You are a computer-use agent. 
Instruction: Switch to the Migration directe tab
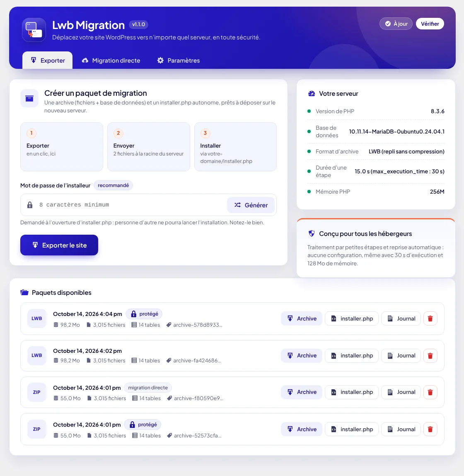coord(111,61)
